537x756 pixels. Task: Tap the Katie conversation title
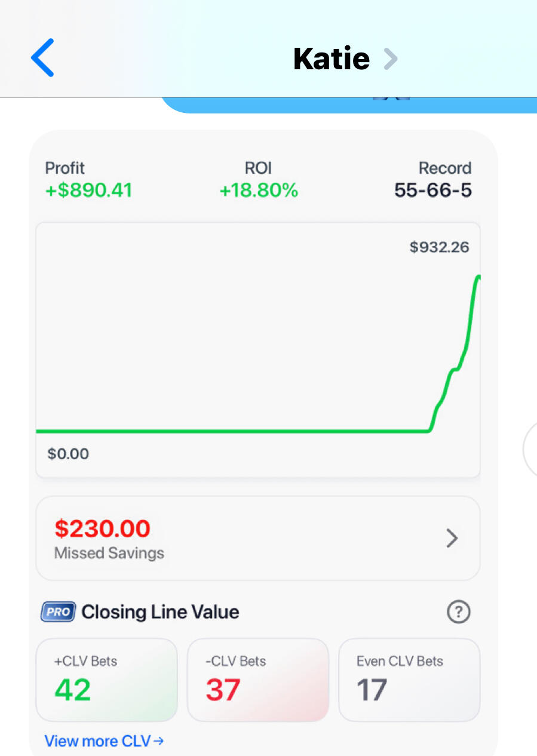coord(332,59)
